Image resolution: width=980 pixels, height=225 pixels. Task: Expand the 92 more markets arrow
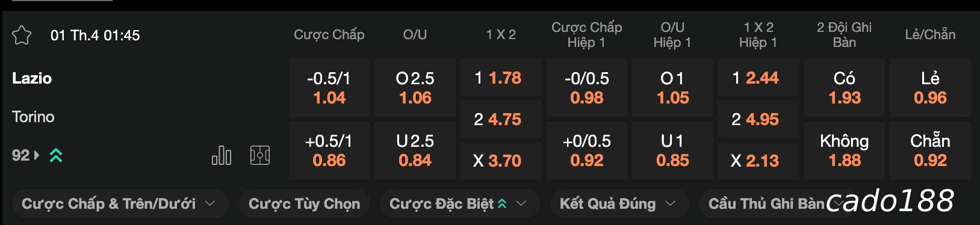click(37, 156)
